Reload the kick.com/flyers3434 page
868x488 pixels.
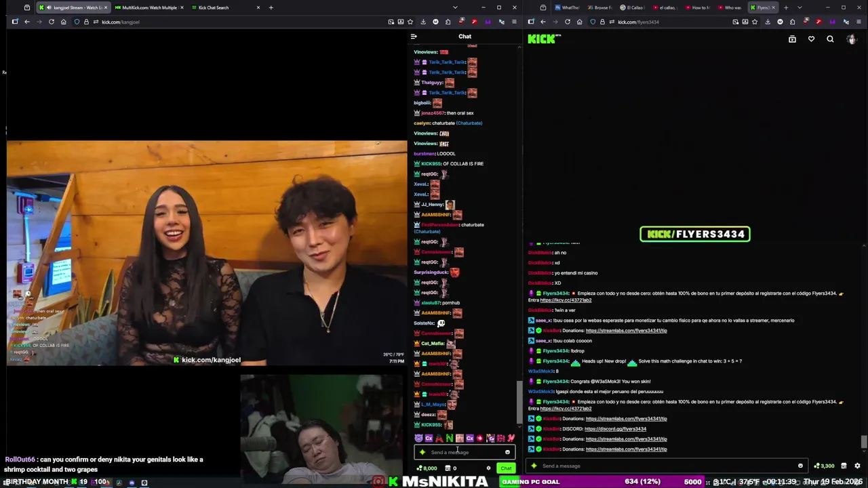567,22
